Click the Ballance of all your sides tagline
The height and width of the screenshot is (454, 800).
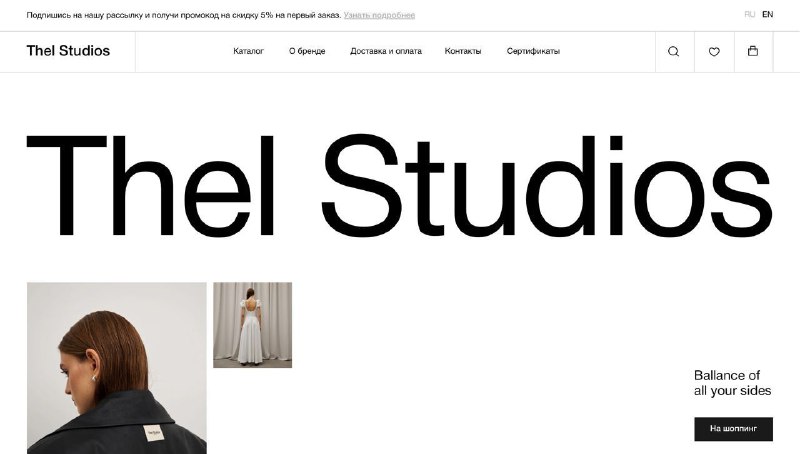(x=732, y=383)
